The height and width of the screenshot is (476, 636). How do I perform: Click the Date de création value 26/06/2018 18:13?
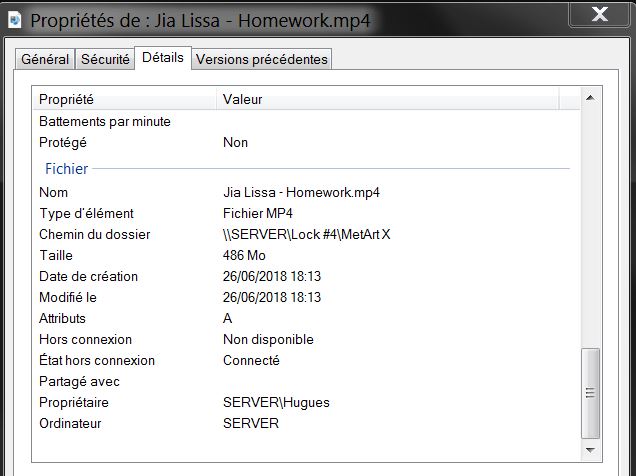pos(272,277)
